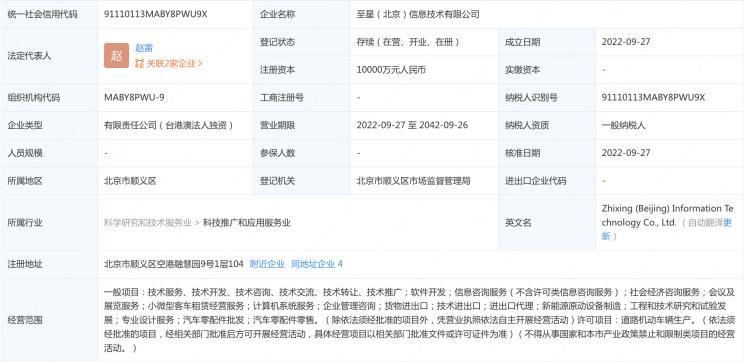Click the enterprise type 有限责任公司（台港澳法人独资）
The height and width of the screenshot is (362, 744).
[x=169, y=125]
